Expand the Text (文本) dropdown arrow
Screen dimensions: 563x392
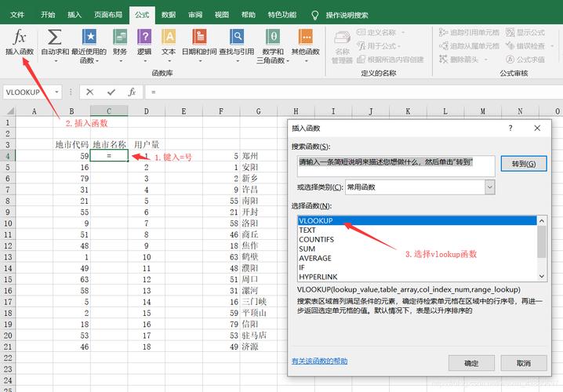tap(169, 61)
